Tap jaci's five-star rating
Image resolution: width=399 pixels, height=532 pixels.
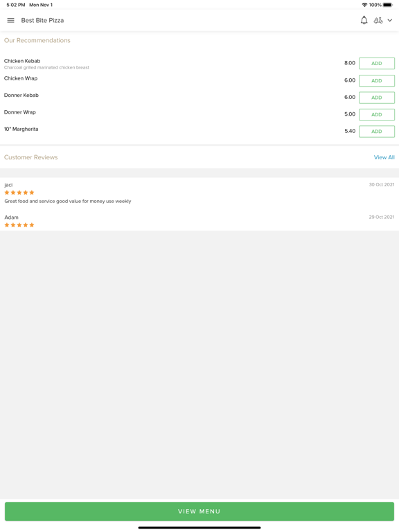pos(19,193)
